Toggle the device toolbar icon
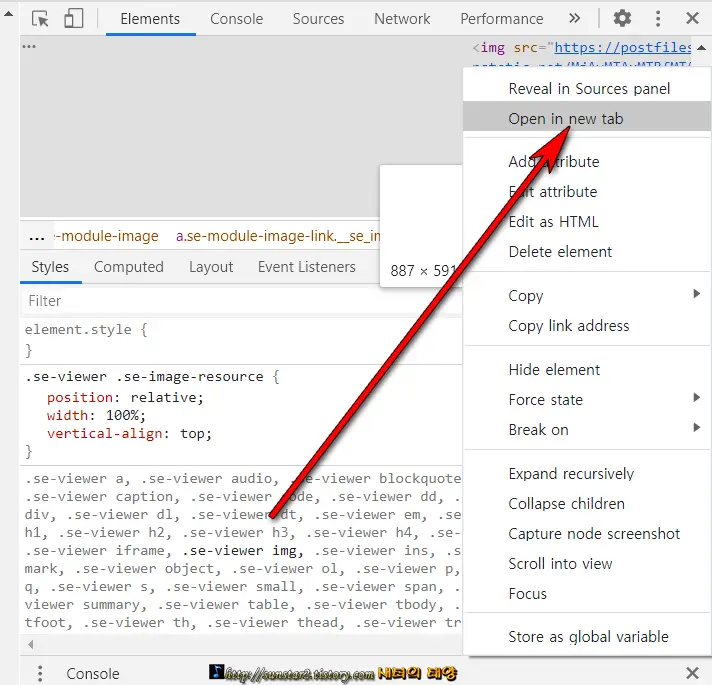712x685 pixels. (x=74, y=19)
